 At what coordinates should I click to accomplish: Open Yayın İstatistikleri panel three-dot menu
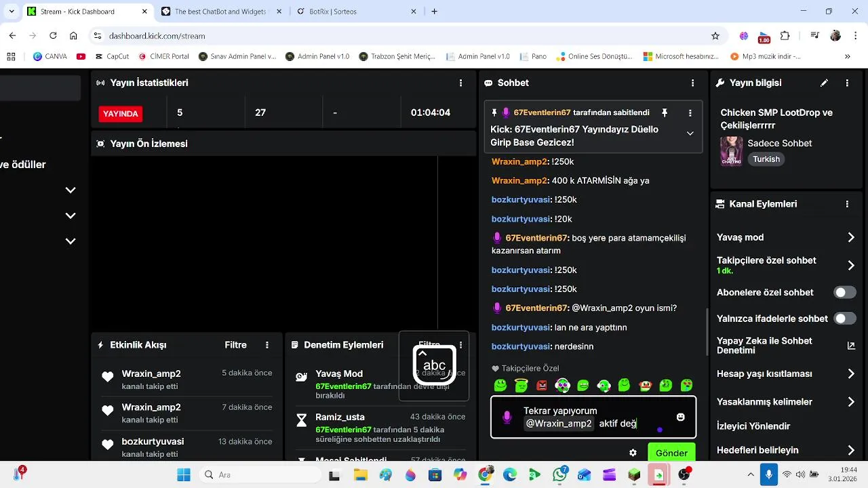(460, 83)
